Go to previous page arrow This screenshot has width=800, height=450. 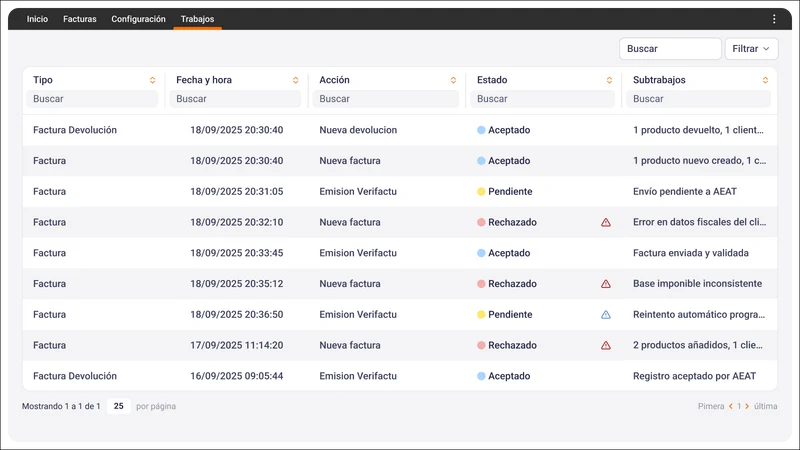(x=731, y=406)
